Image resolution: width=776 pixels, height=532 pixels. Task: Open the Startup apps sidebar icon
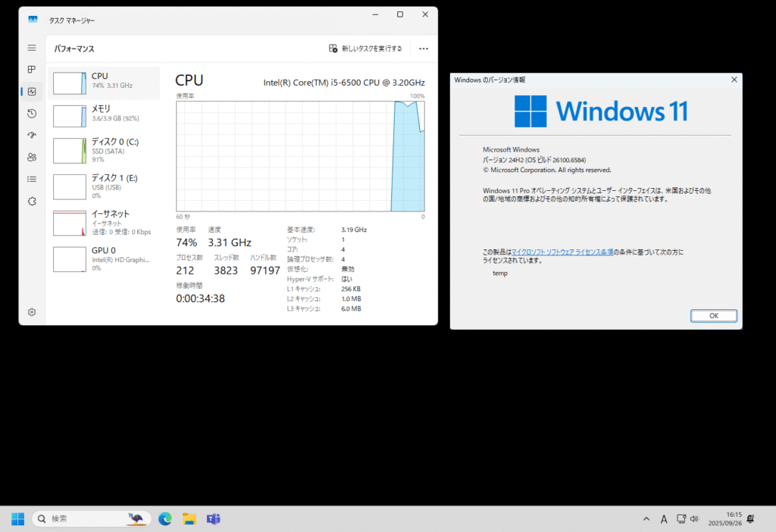pyautogui.click(x=32, y=136)
